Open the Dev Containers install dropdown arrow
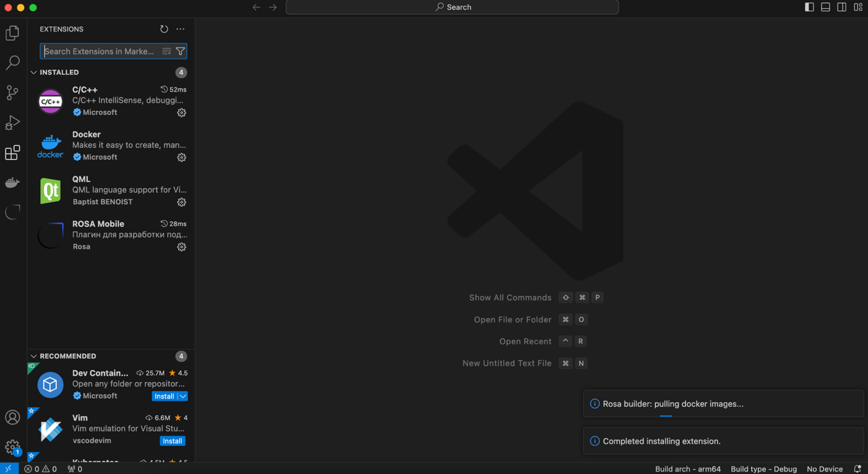This screenshot has height=474, width=868. point(183,396)
